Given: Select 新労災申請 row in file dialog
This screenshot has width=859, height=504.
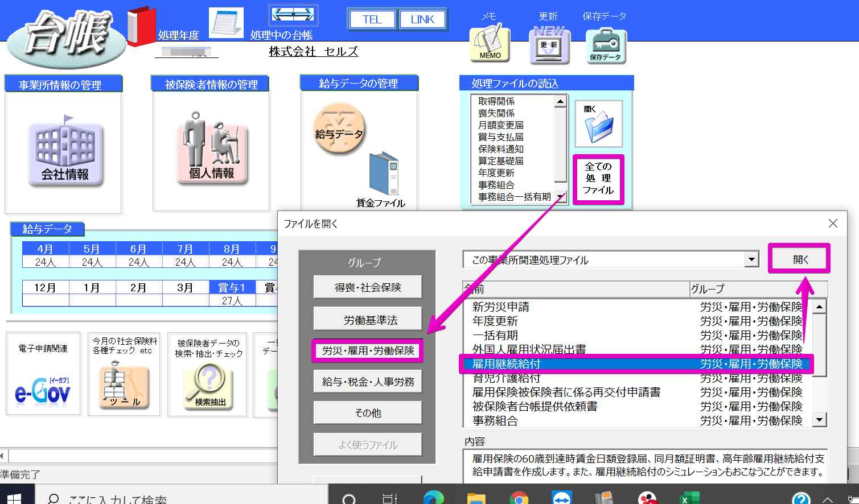Looking at the screenshot, I should point(637,307).
